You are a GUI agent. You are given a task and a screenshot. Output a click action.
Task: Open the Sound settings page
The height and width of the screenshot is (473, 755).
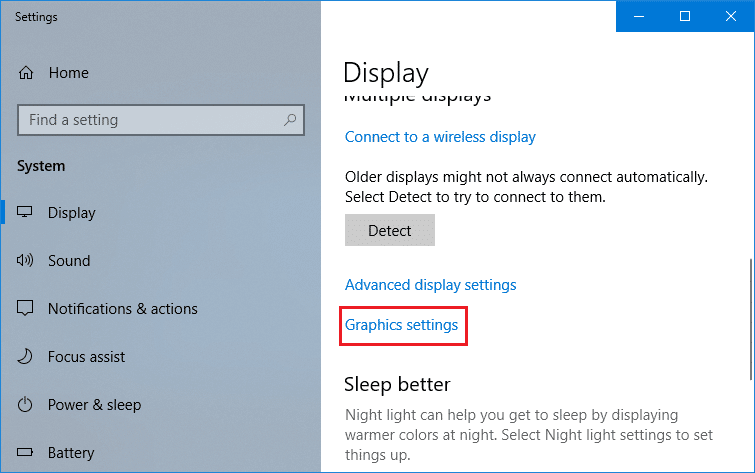pyautogui.click(x=69, y=261)
